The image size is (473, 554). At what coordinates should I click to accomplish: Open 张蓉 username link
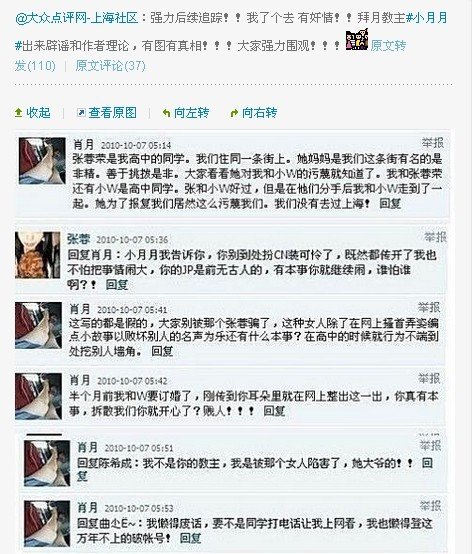(x=78, y=239)
